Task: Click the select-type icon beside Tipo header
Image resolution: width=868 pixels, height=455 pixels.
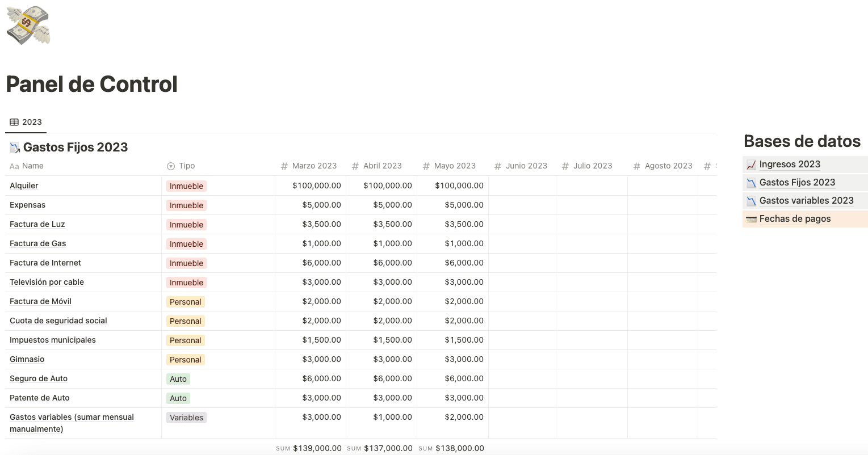Action: [171, 166]
